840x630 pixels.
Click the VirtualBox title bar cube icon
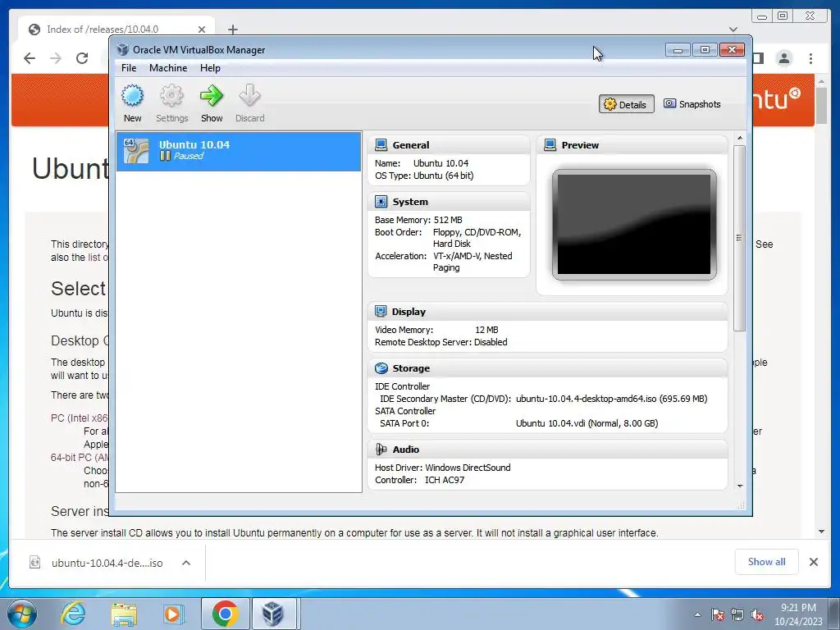click(123, 49)
